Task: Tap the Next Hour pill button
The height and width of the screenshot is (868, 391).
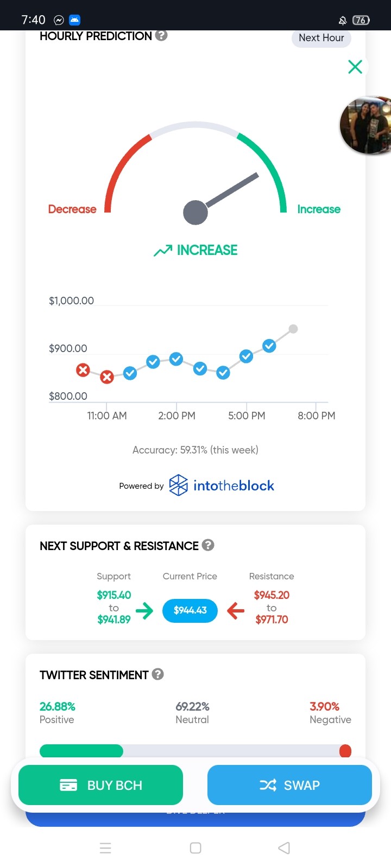Action: [321, 38]
